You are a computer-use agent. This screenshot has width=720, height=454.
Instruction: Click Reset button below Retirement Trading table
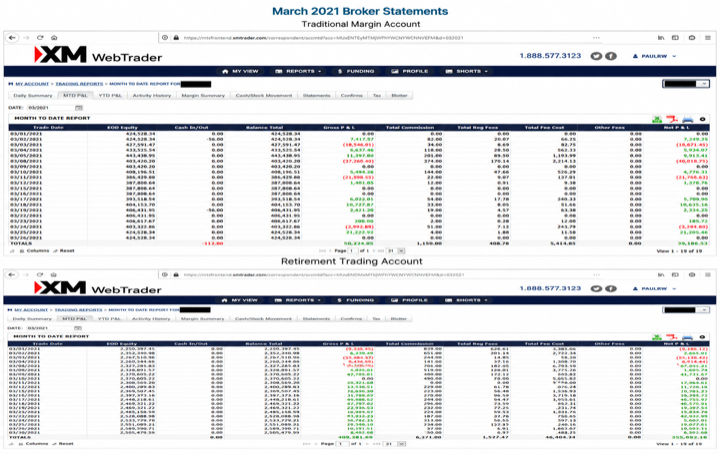(x=63, y=444)
